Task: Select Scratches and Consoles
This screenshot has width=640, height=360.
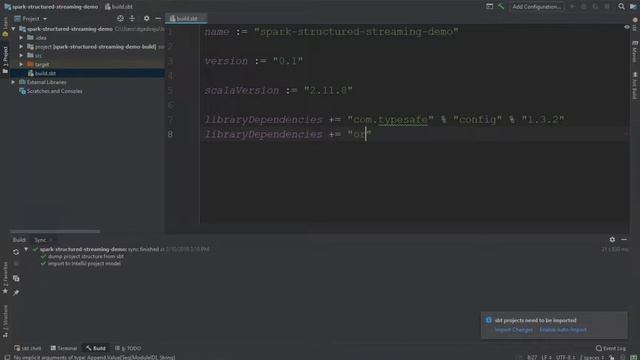Action: [x=51, y=91]
